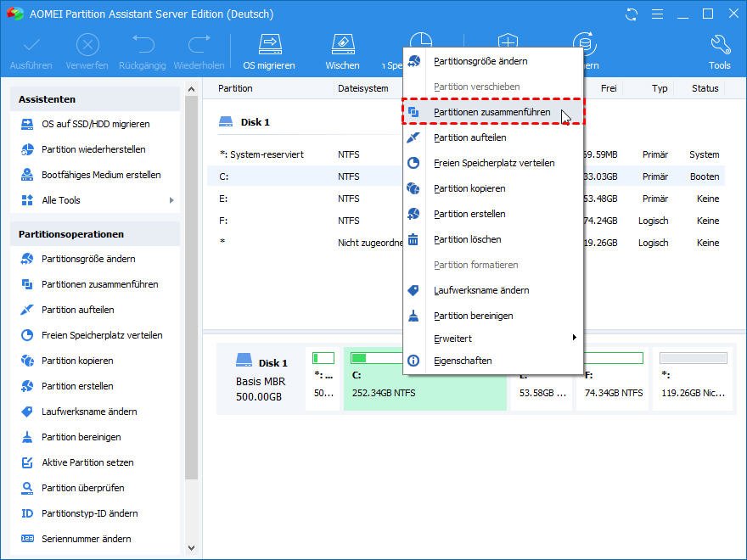This screenshot has height=560, width=747.
Task: Click the Typ column header
Action: coord(660,88)
